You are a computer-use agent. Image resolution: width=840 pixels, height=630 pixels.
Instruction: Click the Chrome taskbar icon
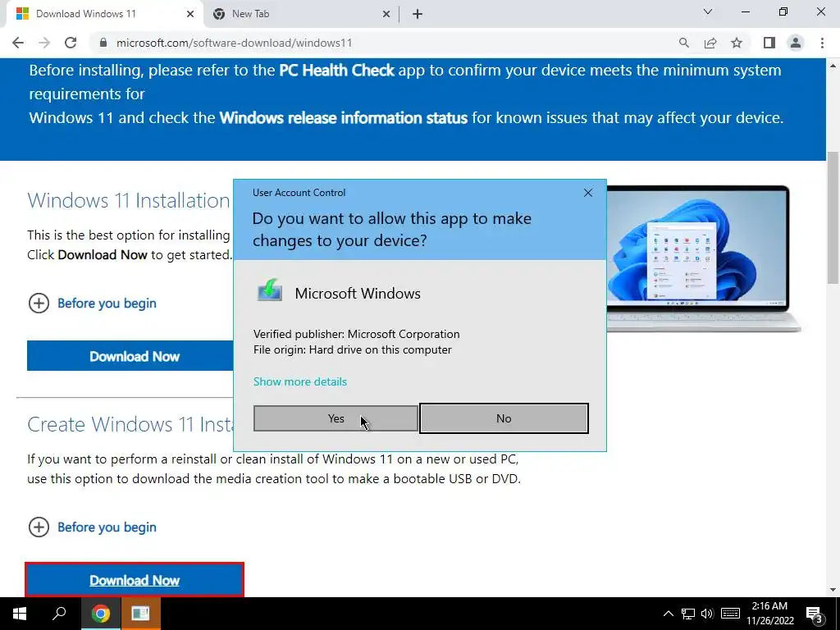pos(101,614)
